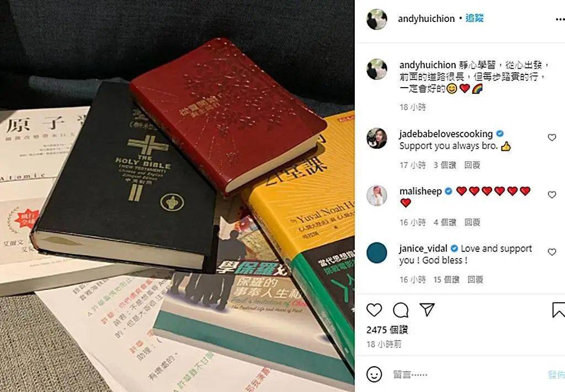View the 2475 likes count on the post

click(x=387, y=330)
